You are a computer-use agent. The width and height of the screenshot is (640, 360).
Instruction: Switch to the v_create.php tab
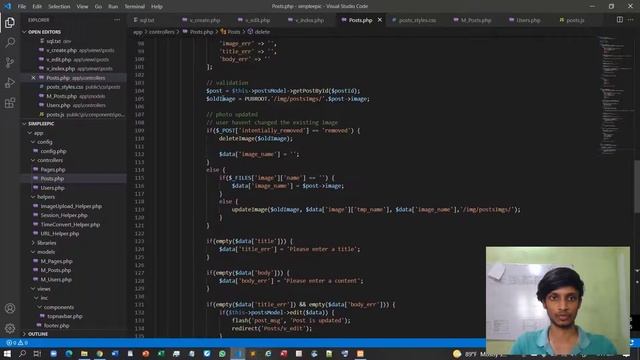[205, 20]
